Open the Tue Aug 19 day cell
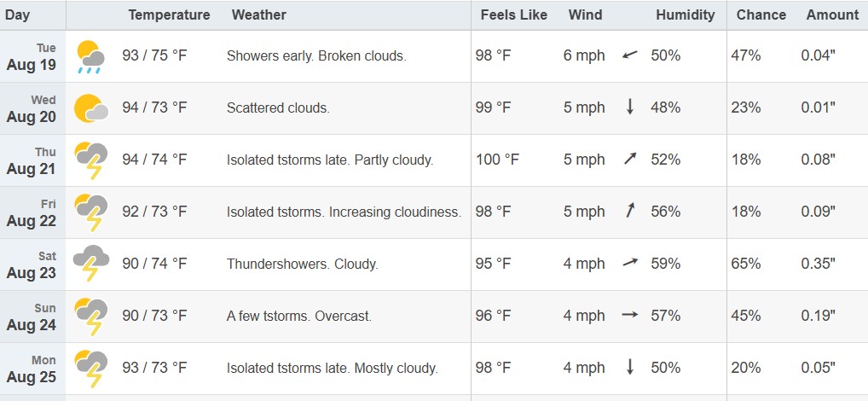This screenshot has width=868, height=401. pos(32,56)
